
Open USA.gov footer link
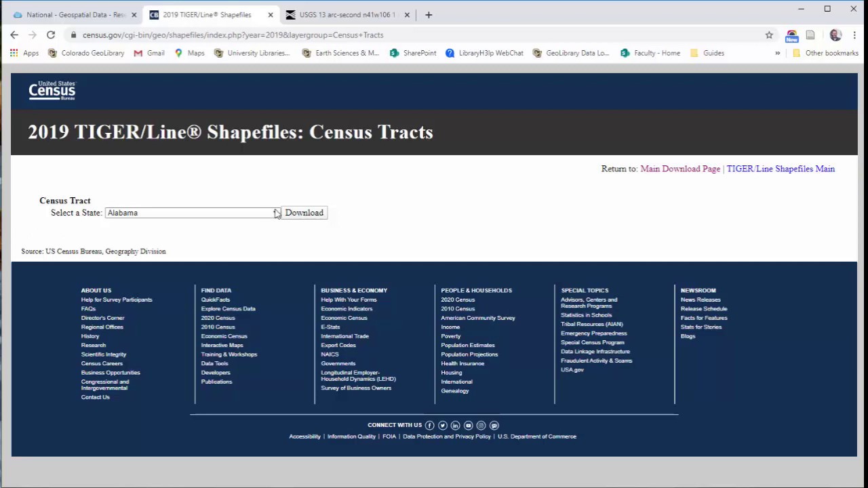pyautogui.click(x=572, y=370)
